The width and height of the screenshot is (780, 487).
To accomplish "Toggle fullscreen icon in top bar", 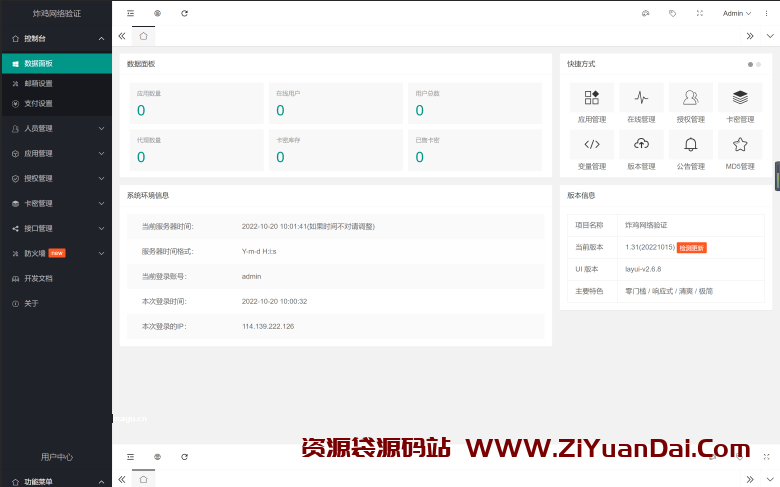I will click(699, 13).
